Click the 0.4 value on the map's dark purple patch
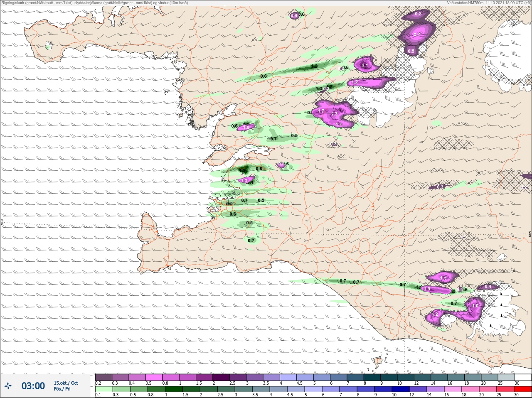The width and height of the screenshot is (532, 398). click(488, 287)
